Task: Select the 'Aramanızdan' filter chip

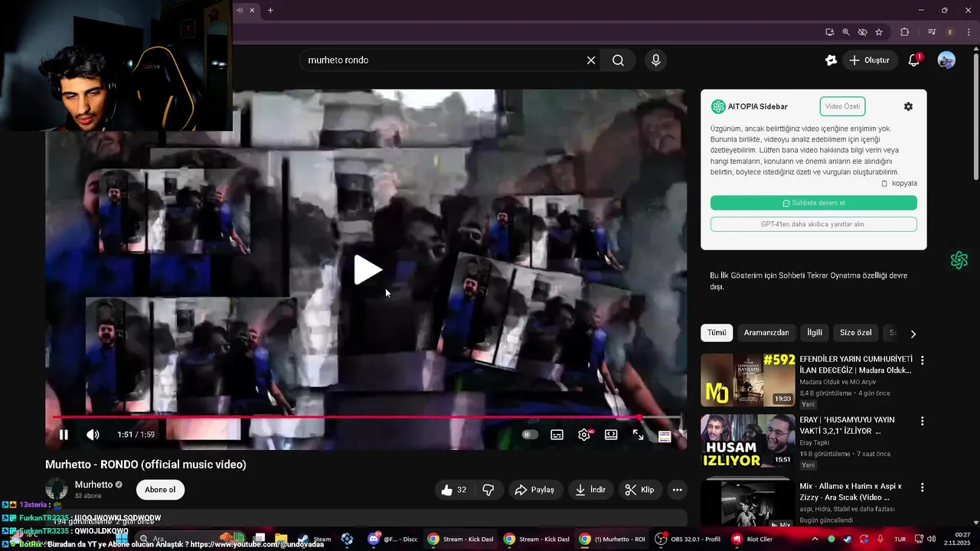Action: click(766, 333)
